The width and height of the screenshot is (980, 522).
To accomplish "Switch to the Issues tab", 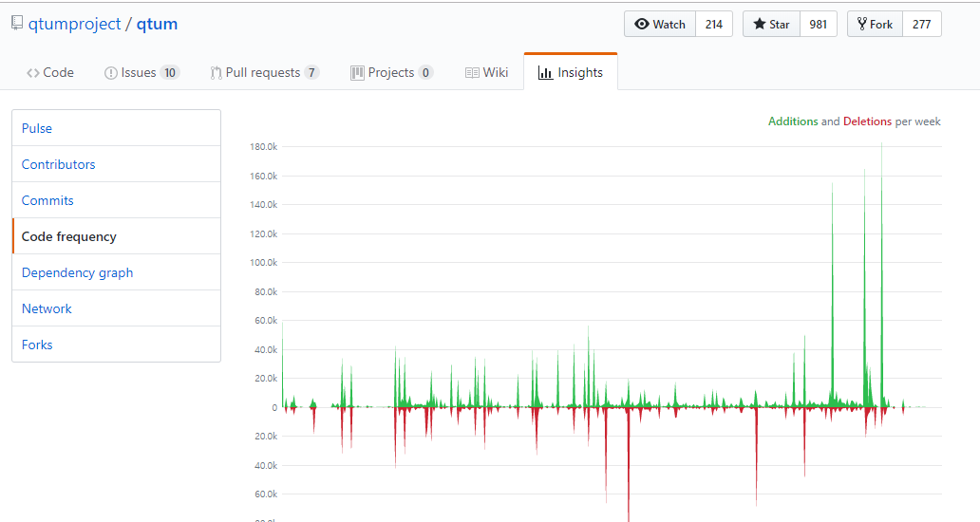I will (x=141, y=72).
